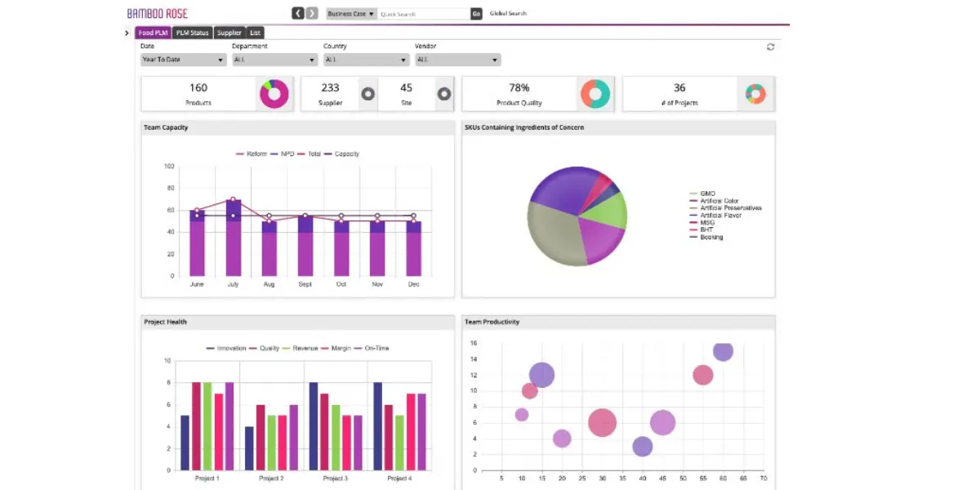The width and height of the screenshot is (980, 490).
Task: Toggle the Reform series in Team Capacity legend
Action: point(252,154)
